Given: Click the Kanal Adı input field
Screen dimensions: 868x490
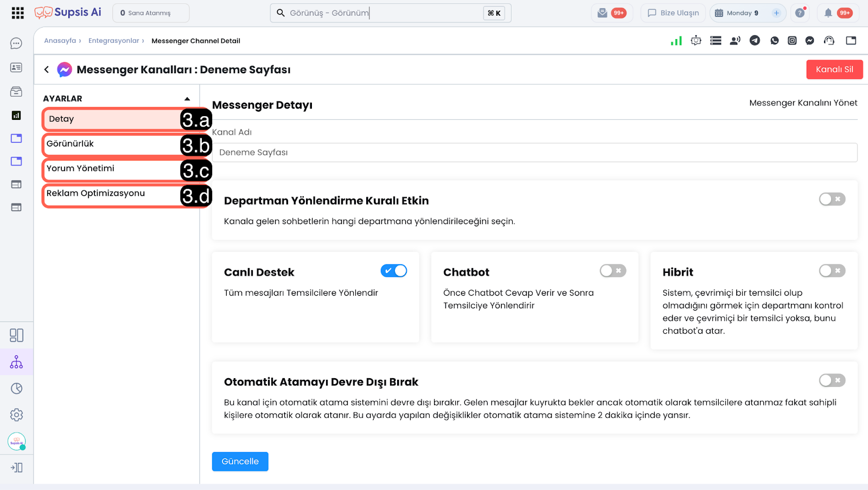Looking at the screenshot, I should [x=534, y=152].
